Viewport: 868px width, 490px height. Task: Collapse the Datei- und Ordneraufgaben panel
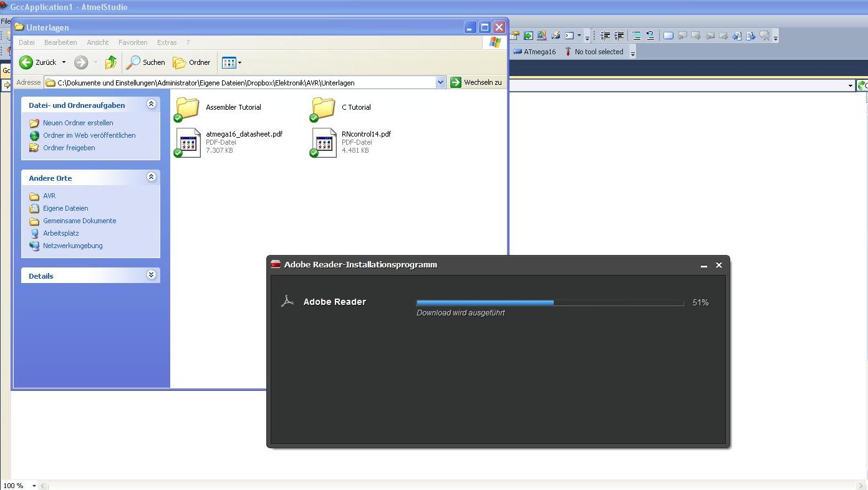151,105
